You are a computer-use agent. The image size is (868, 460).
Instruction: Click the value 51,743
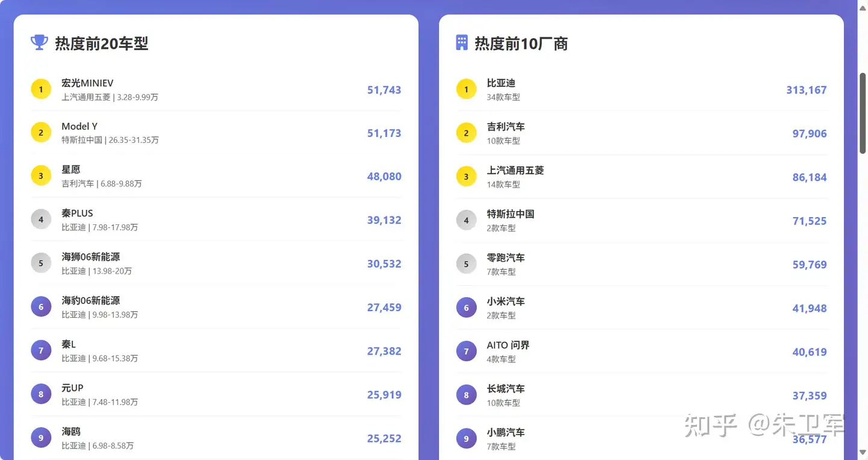(384, 90)
